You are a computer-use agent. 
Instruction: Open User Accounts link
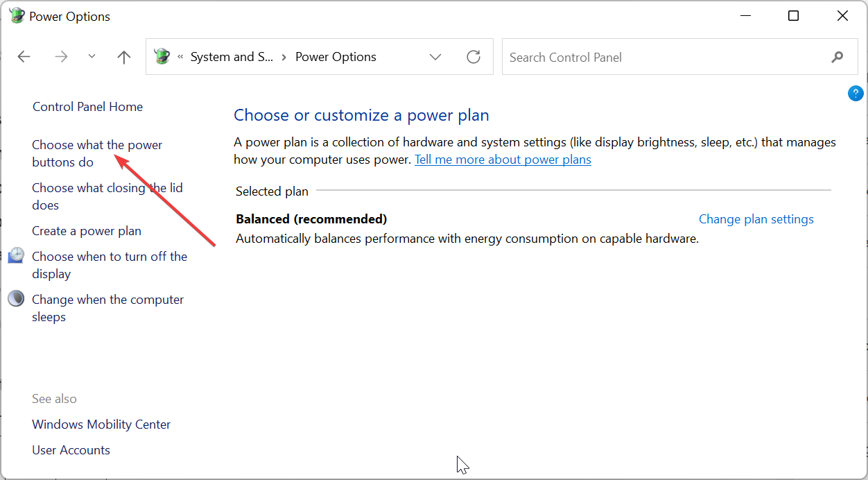[71, 450]
